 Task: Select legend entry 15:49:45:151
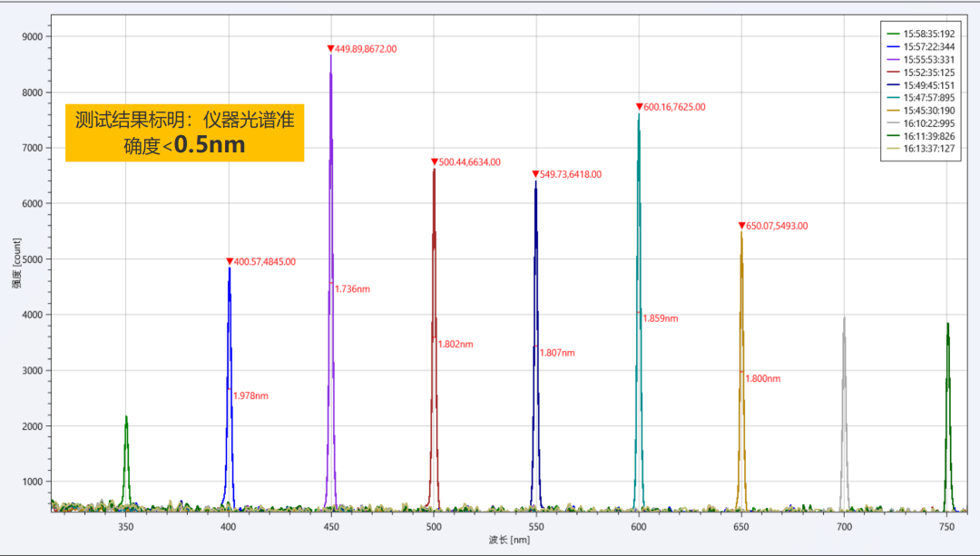click(921, 85)
